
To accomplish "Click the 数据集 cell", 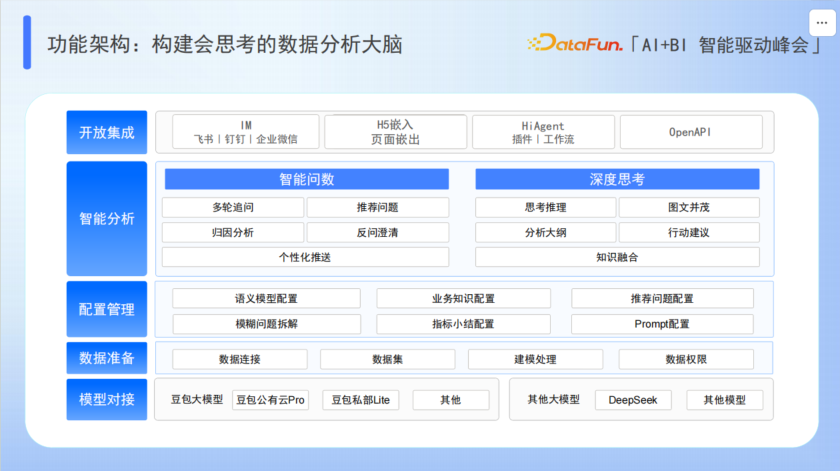I will point(388,359).
